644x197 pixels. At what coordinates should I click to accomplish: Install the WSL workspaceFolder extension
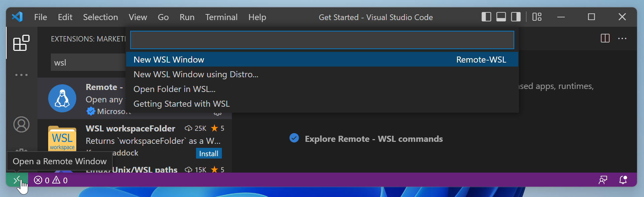coord(208,154)
